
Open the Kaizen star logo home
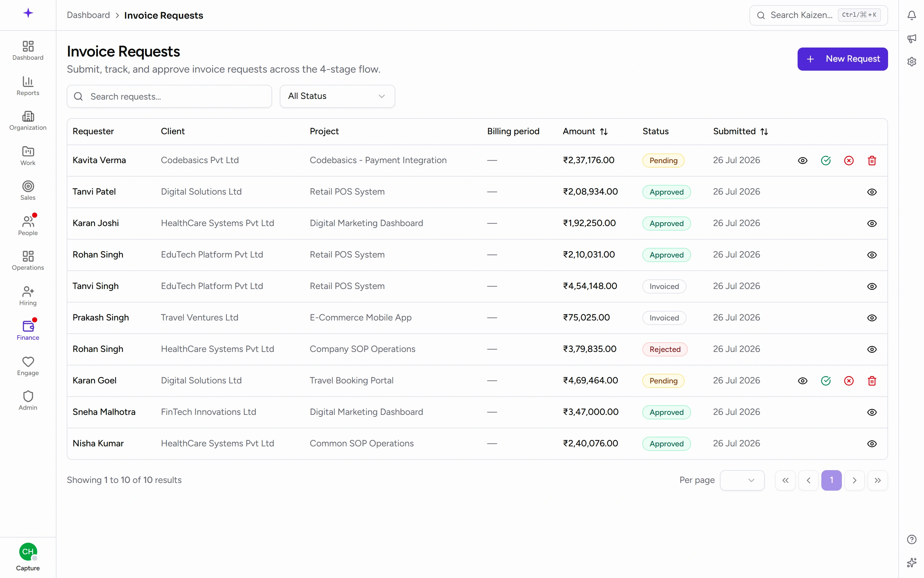[x=28, y=13]
